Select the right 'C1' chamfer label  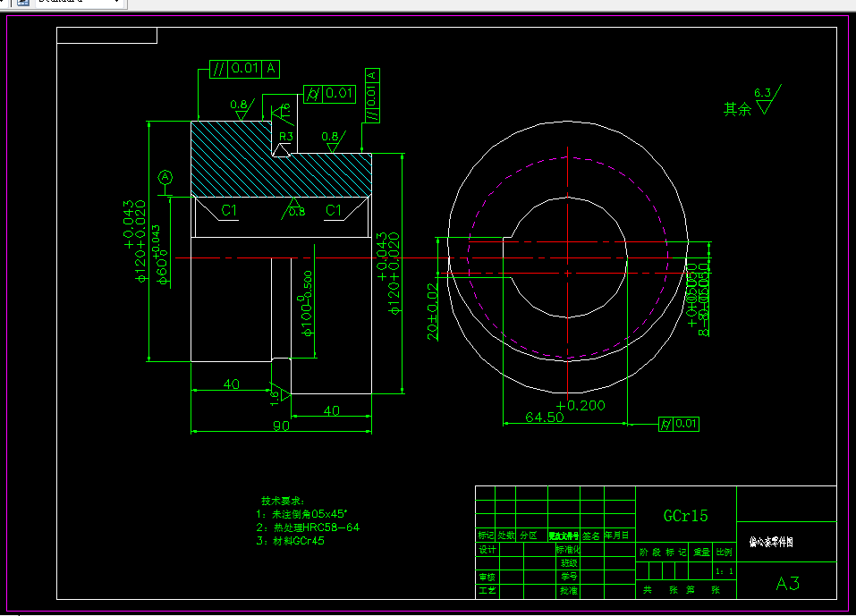pyautogui.click(x=334, y=210)
